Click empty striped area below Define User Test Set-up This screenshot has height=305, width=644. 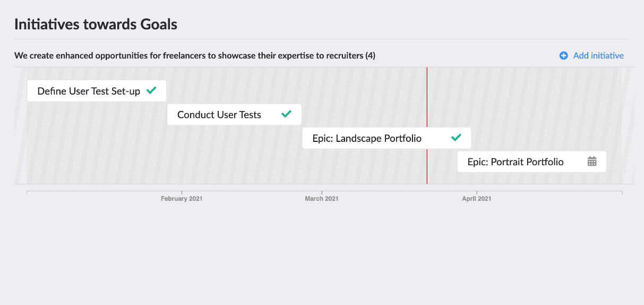(96, 143)
